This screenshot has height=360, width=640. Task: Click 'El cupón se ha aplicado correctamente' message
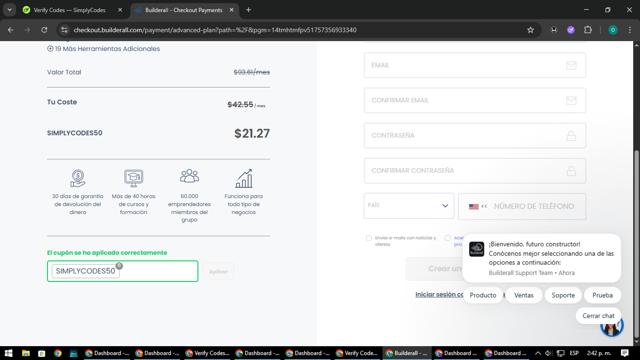[107, 253]
